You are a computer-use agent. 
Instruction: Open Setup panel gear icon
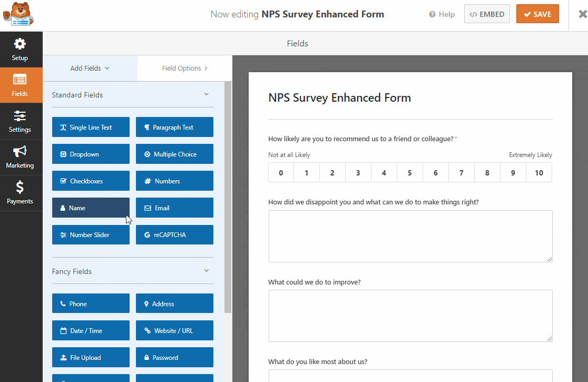click(20, 44)
